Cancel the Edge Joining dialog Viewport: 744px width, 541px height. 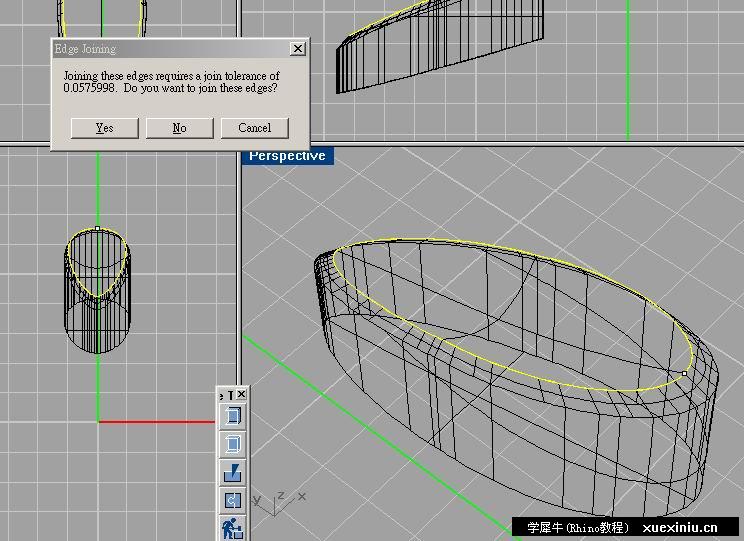255,128
